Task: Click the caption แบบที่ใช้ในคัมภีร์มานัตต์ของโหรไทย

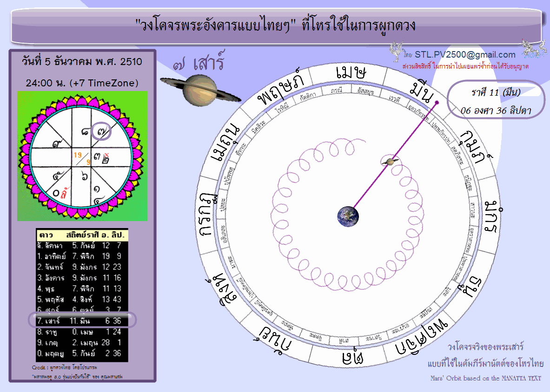Action: [x=485, y=364]
